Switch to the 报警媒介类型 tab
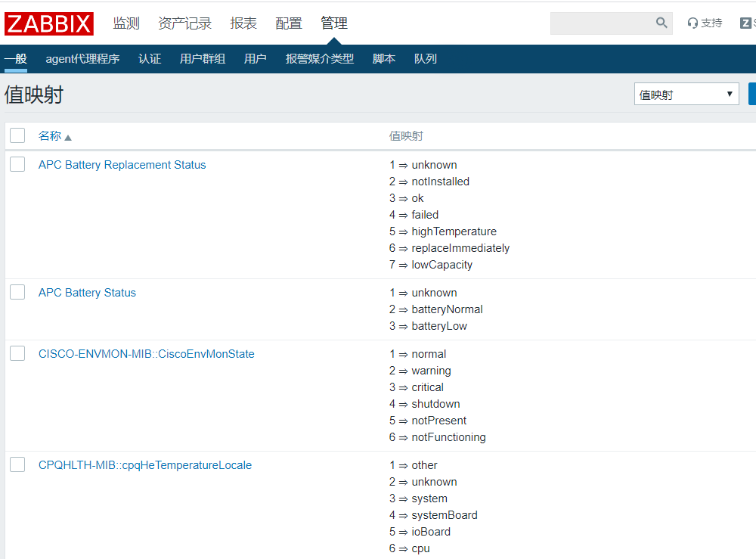Viewport: 756px width, 559px height. [x=320, y=58]
